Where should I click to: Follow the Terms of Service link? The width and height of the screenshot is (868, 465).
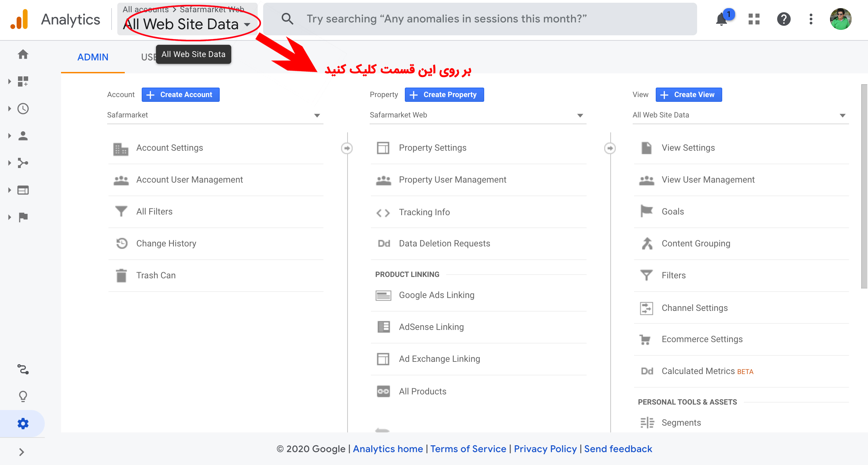point(468,449)
